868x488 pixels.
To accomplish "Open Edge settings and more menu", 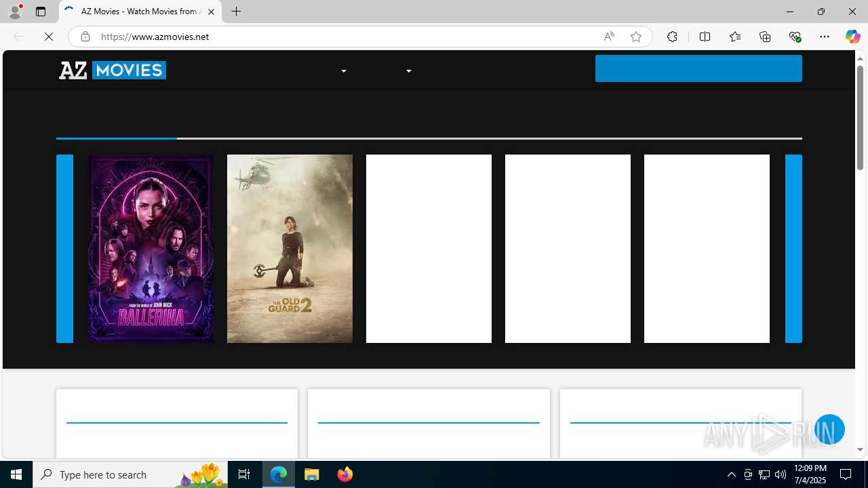I will [825, 37].
